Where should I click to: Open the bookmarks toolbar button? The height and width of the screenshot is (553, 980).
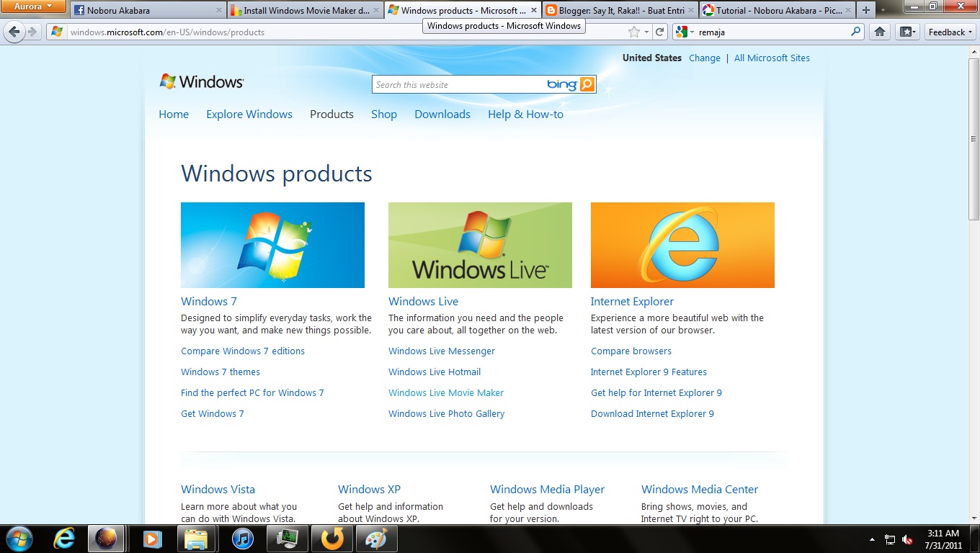point(907,32)
